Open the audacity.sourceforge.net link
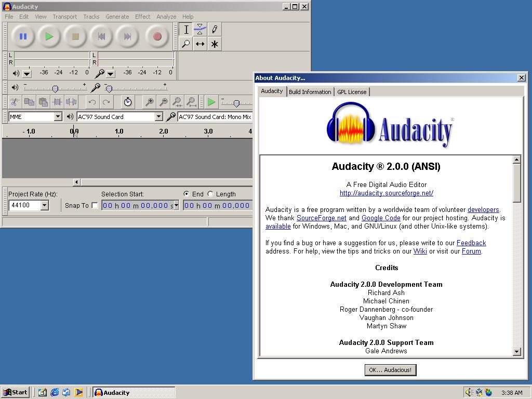 coord(387,193)
